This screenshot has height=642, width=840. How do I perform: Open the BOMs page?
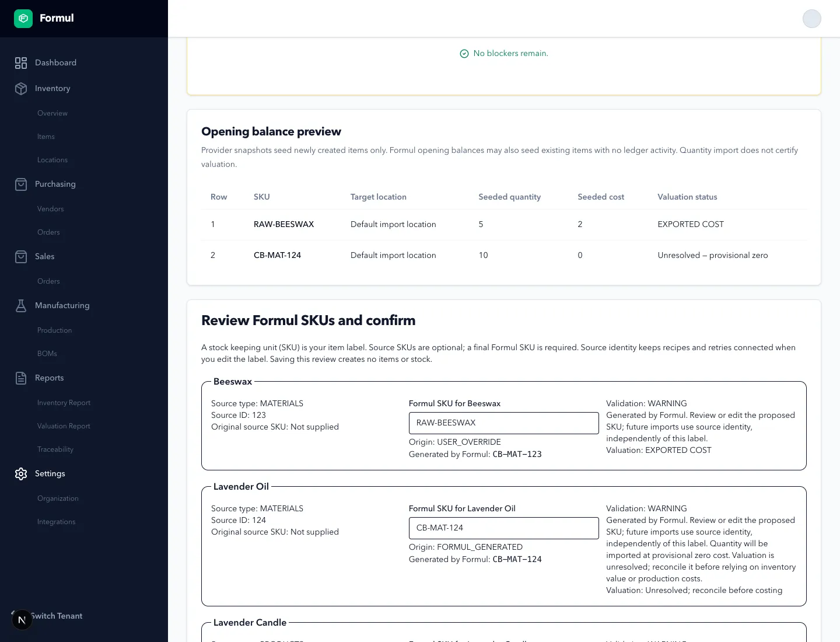tap(47, 354)
